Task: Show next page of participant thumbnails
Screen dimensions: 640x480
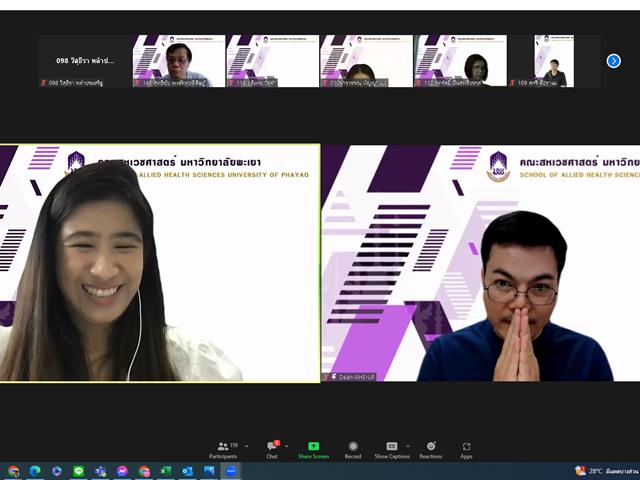Action: tap(613, 61)
